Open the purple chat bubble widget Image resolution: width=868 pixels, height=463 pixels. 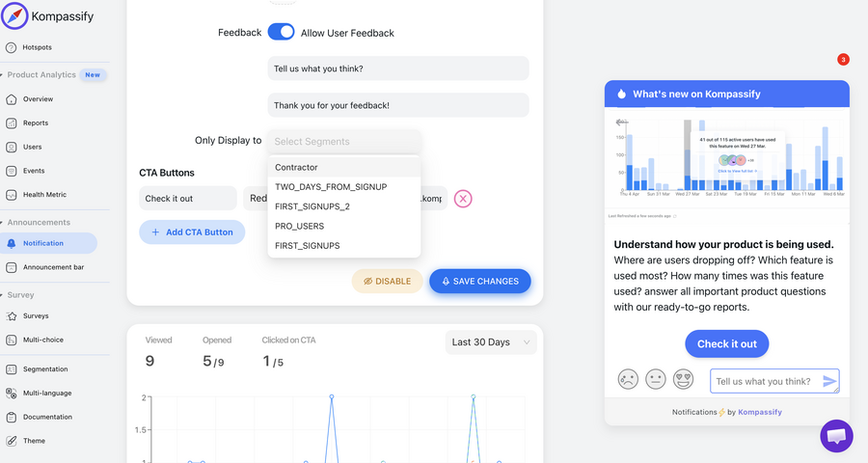(836, 436)
